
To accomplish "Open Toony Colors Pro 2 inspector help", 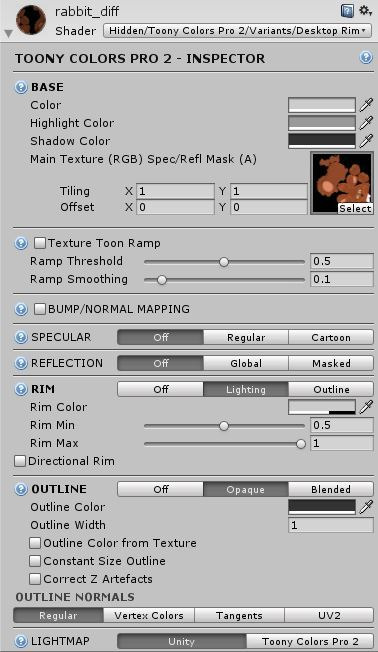I will 366,57.
